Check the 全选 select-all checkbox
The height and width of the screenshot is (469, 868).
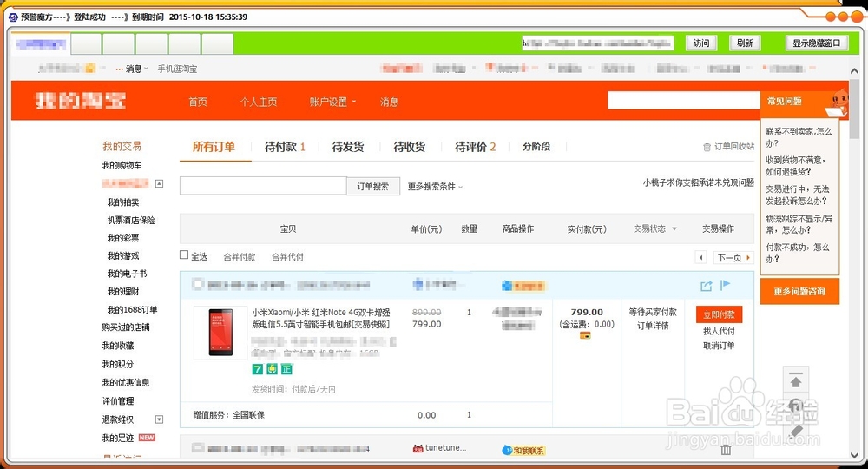tap(184, 254)
